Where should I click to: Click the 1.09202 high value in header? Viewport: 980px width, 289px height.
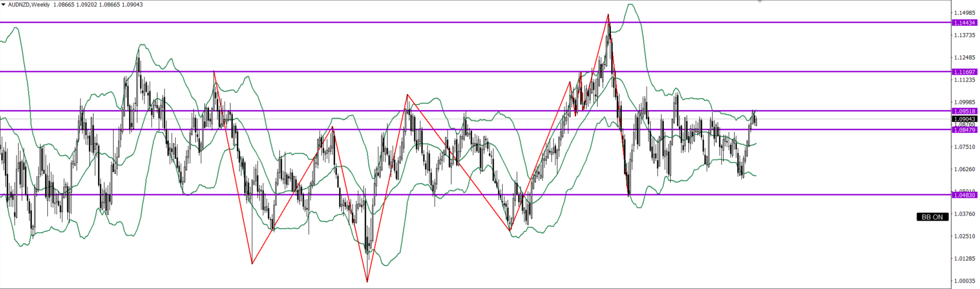pos(87,5)
